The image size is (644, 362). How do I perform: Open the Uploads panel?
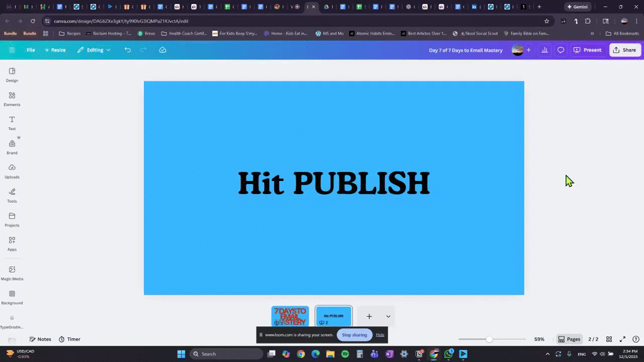(x=11, y=171)
